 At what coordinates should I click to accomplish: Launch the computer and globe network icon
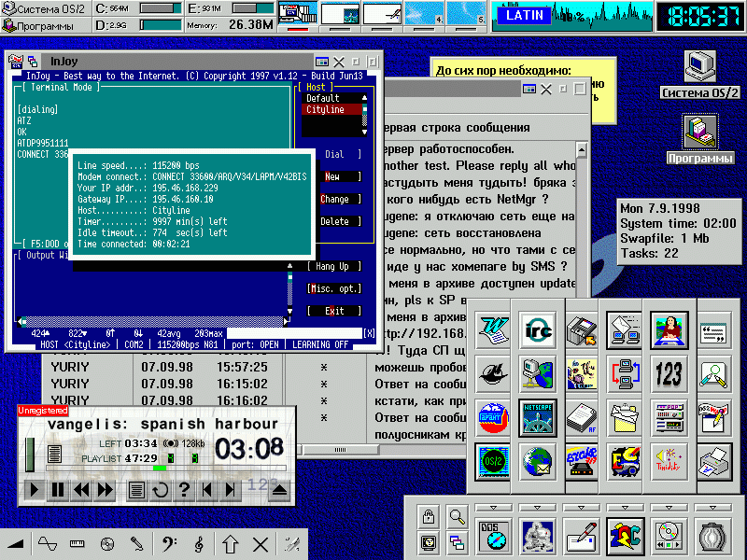pos(538,374)
